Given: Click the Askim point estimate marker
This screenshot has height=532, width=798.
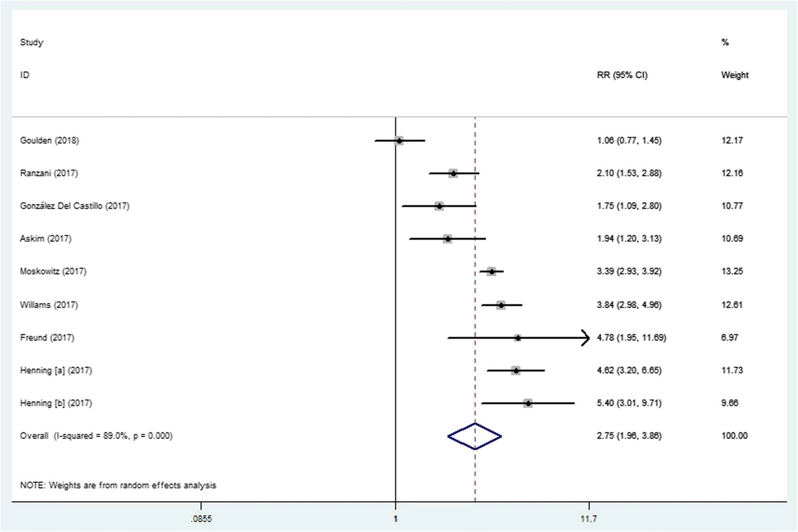Looking at the screenshot, I should (447, 239).
